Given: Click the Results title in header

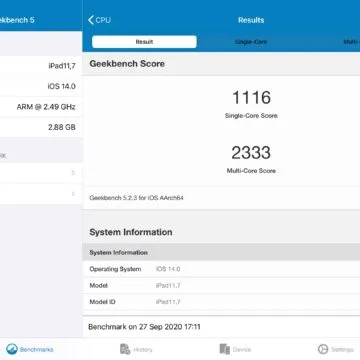Looking at the screenshot, I should click(251, 20).
